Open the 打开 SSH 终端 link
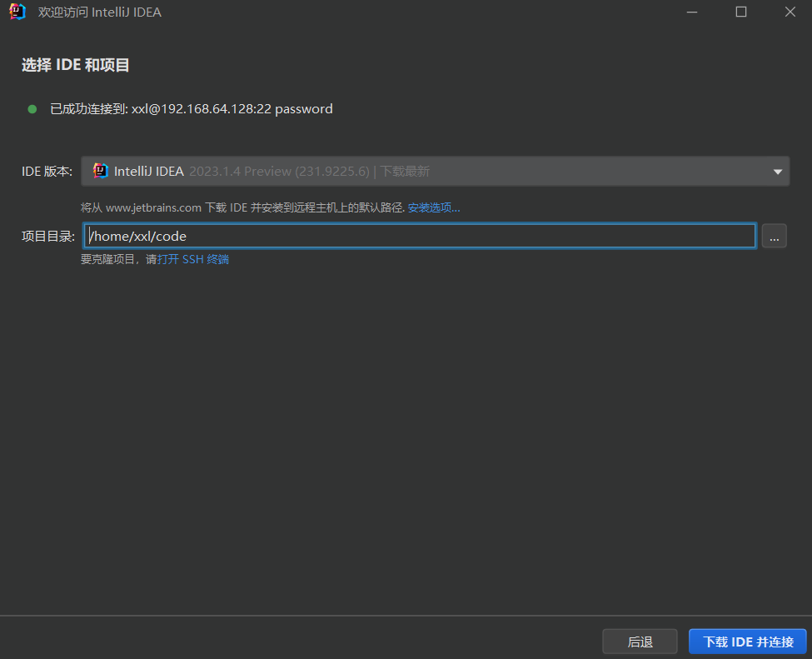 (x=192, y=259)
